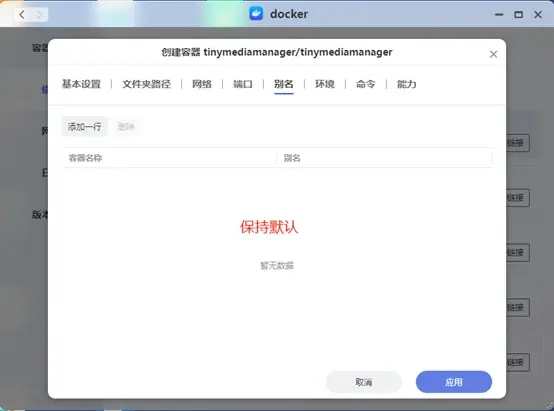
Task: Cancel with the 取消 button
Action: coord(364,382)
